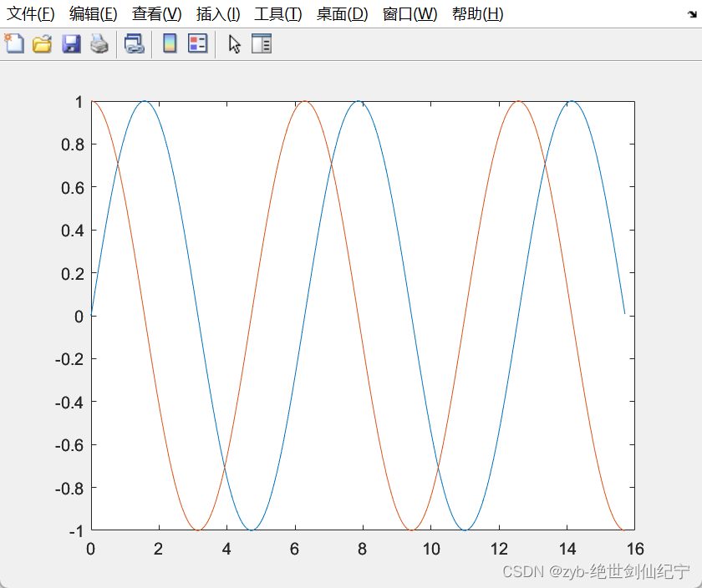Select the blue sine curve peak near x=8

pos(359,102)
